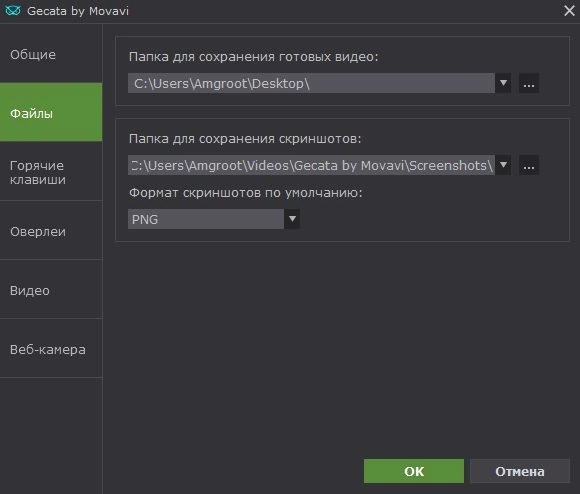The height and width of the screenshot is (494, 580).
Task: Switch to the Видео settings tab
Action: tap(51, 290)
